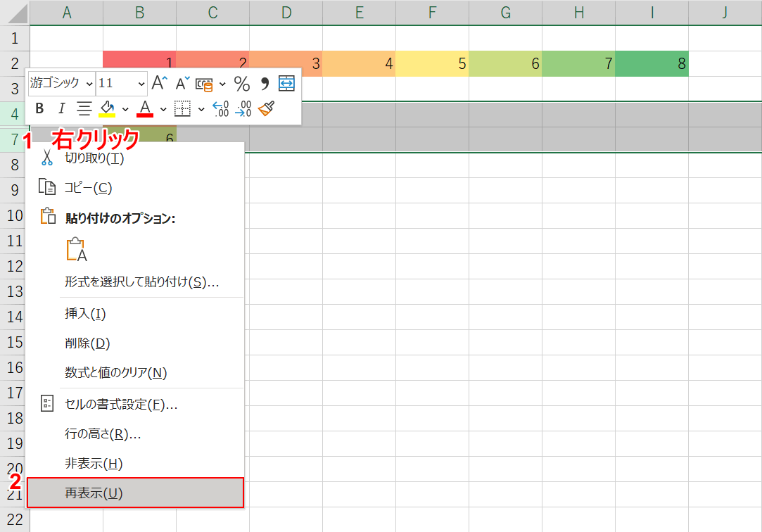Open 形式を選択して貼り付け(S)

[135, 281]
